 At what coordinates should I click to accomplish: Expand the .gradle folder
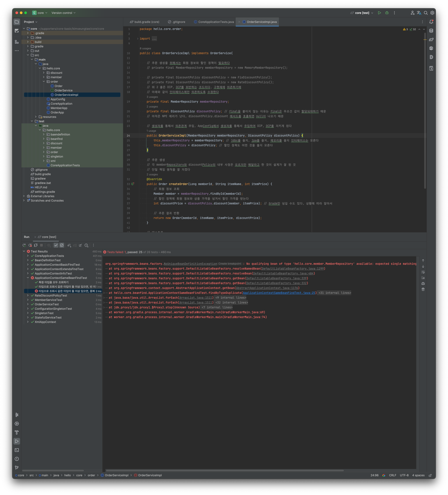click(28, 33)
